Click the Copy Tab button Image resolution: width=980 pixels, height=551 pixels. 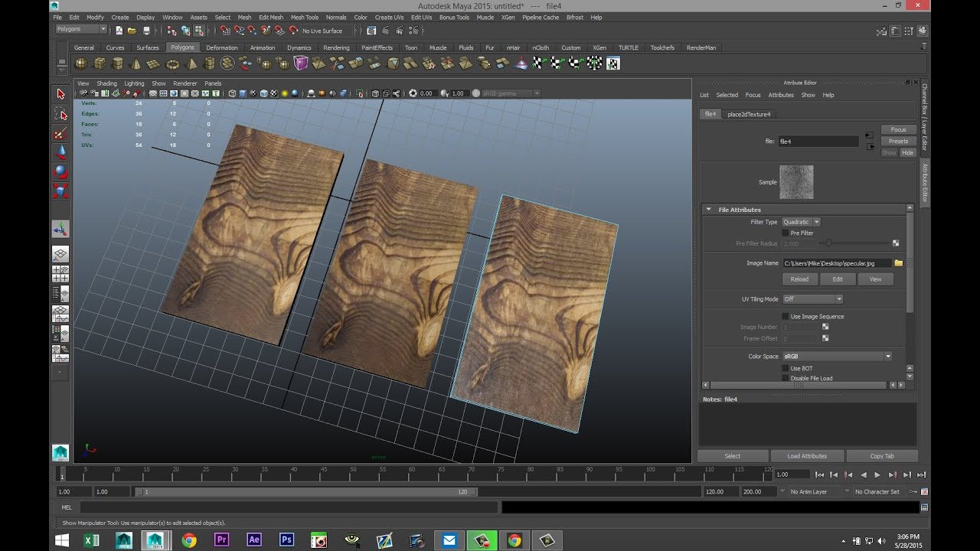881,456
